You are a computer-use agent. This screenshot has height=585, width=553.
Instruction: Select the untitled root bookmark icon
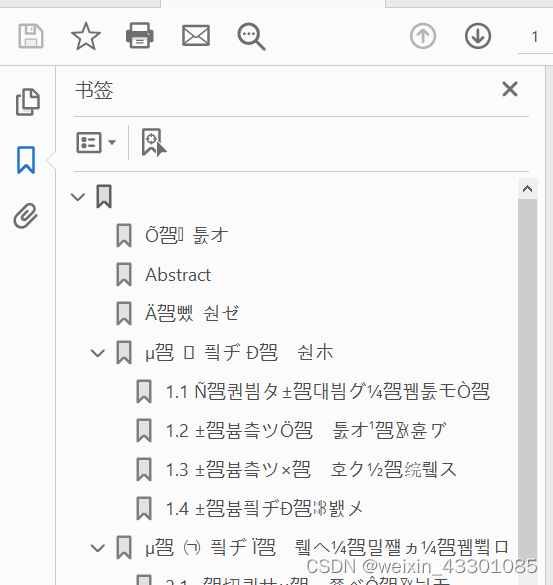point(104,197)
